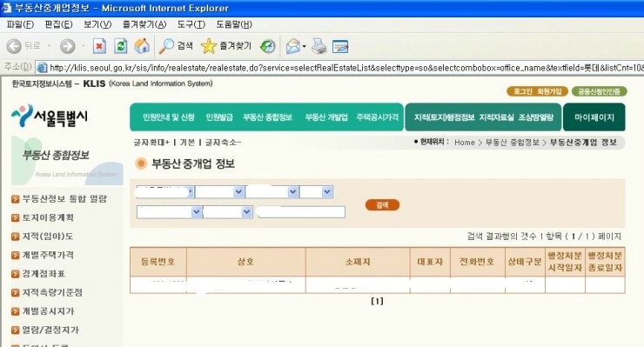Expand the first dropdown in search form
The height and width of the screenshot is (347, 644).
[164, 192]
